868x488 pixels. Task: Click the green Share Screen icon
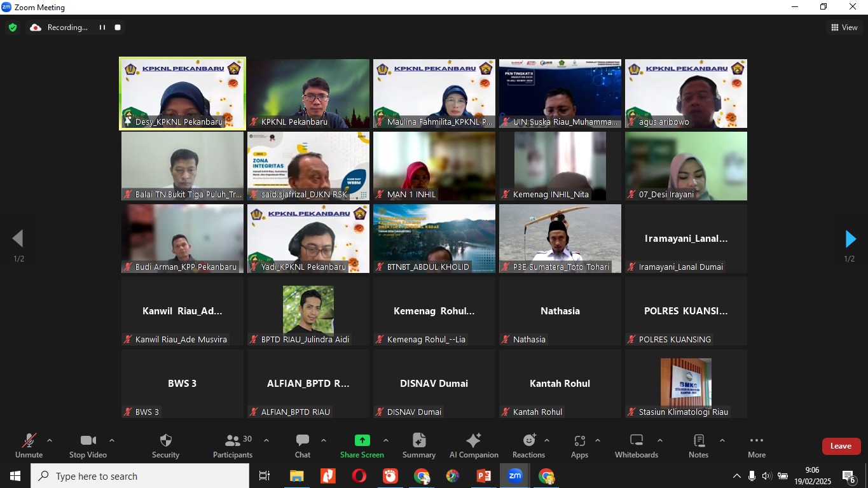tap(362, 441)
